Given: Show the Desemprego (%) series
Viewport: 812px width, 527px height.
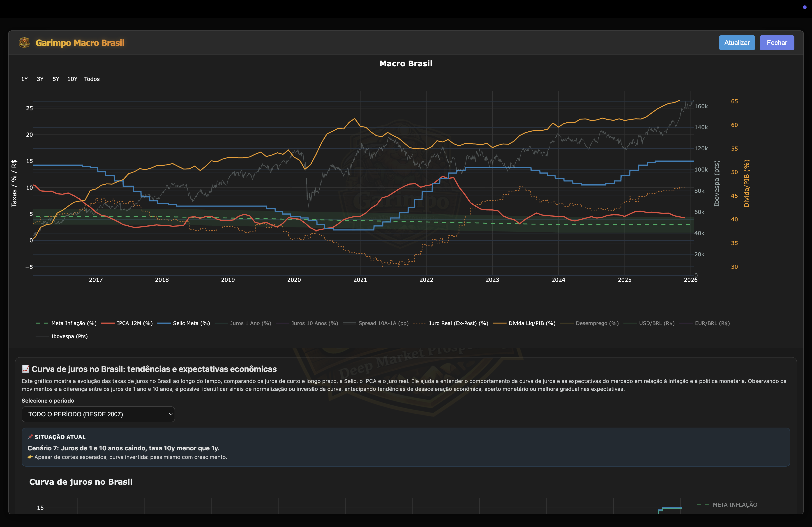Looking at the screenshot, I should [x=597, y=323].
